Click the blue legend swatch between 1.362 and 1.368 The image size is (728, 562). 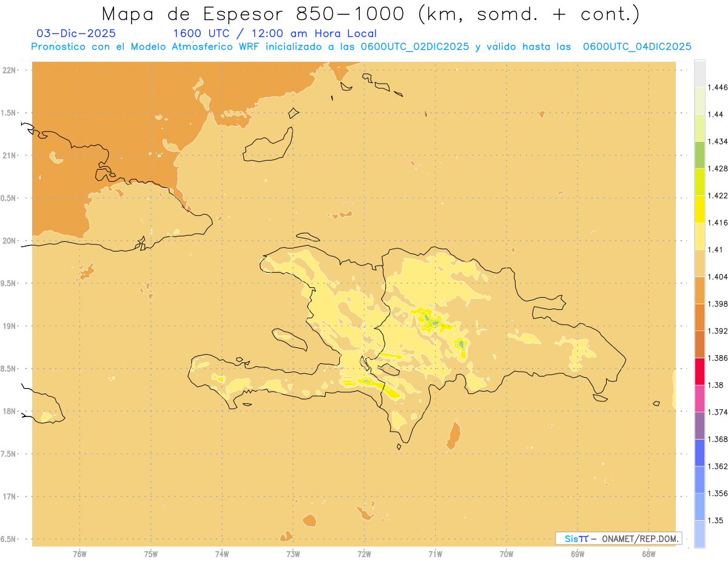pos(699,453)
